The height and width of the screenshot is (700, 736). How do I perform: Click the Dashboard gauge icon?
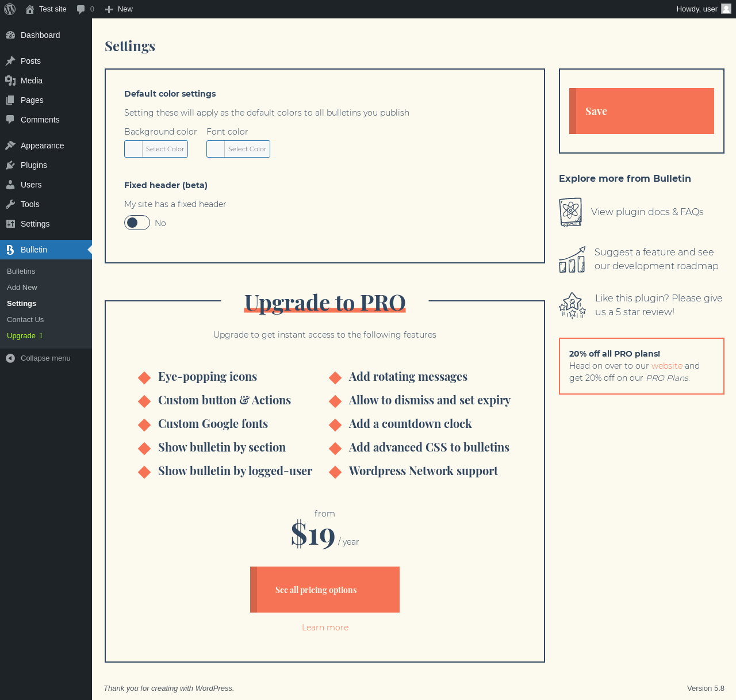tap(10, 35)
